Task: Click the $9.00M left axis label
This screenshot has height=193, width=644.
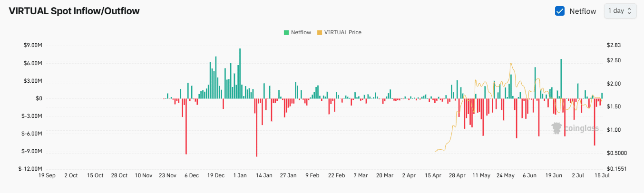Action: click(x=33, y=46)
